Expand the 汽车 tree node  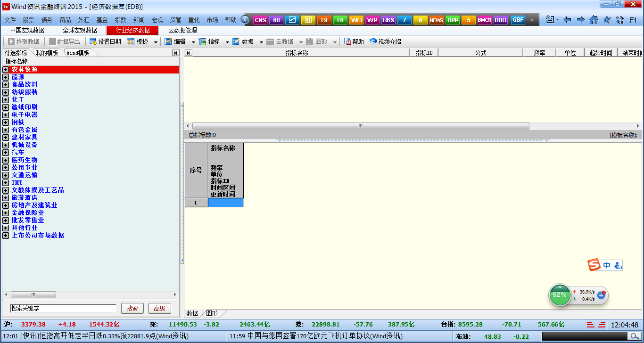6,153
